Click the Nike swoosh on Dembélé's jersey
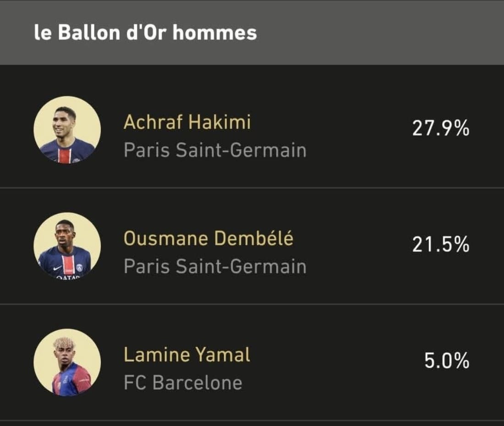This screenshot has width=504, height=426. click(58, 268)
